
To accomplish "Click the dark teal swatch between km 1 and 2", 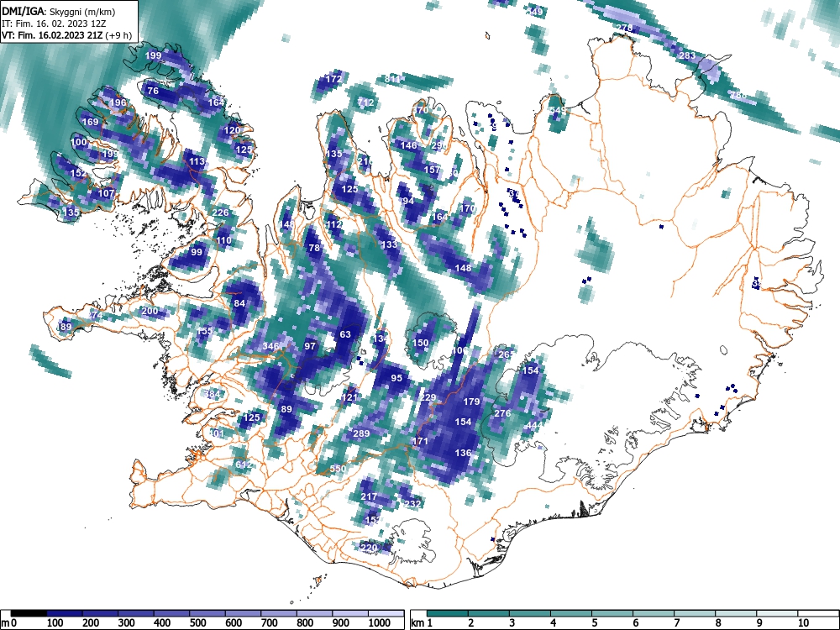I will click(448, 613).
